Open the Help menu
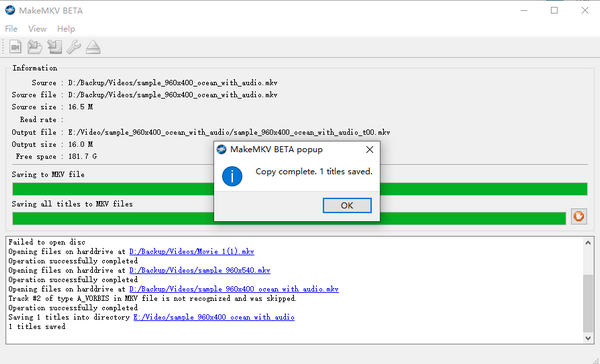 click(x=66, y=29)
